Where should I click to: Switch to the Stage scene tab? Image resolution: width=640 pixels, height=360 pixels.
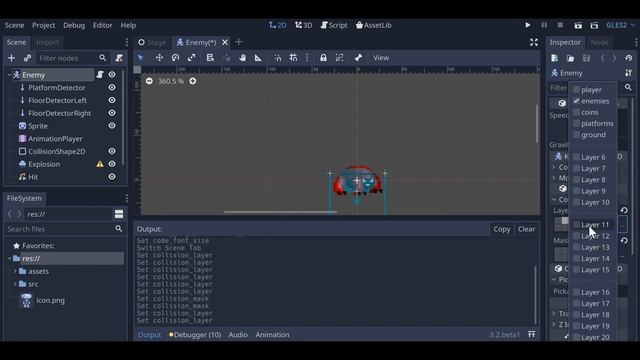point(152,42)
